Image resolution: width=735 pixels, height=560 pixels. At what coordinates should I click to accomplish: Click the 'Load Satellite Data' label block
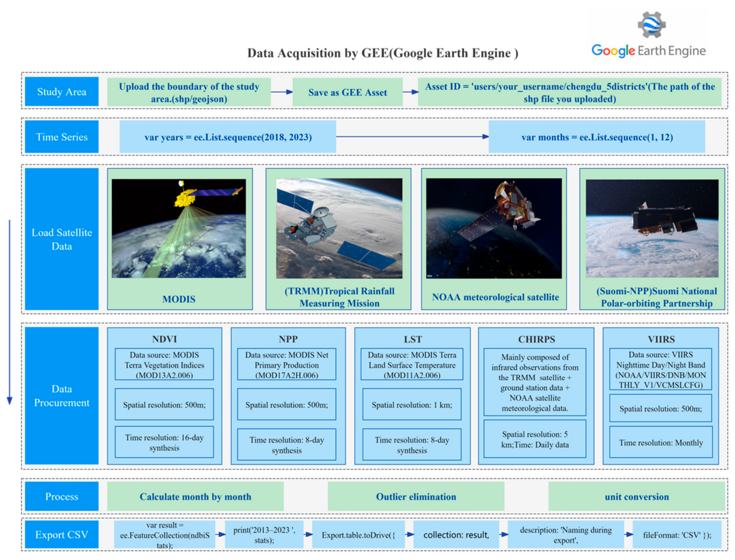coord(62,239)
